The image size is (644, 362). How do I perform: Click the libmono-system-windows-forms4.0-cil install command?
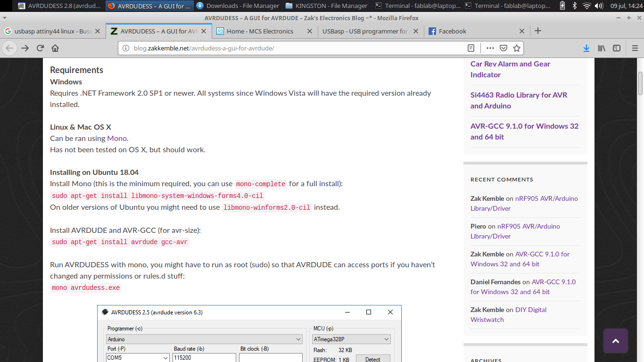click(158, 196)
